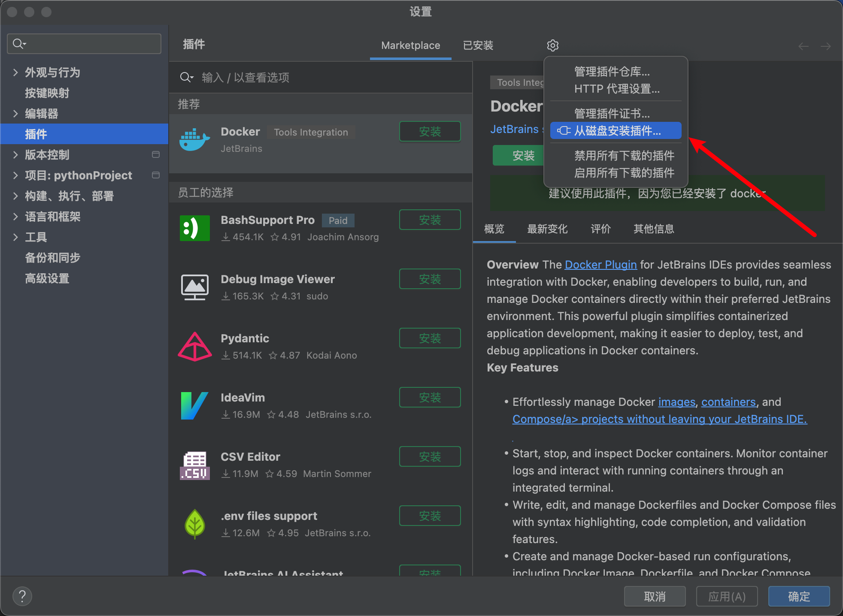The width and height of the screenshot is (843, 616).
Task: Click the plugins settings gear icon
Action: click(552, 45)
